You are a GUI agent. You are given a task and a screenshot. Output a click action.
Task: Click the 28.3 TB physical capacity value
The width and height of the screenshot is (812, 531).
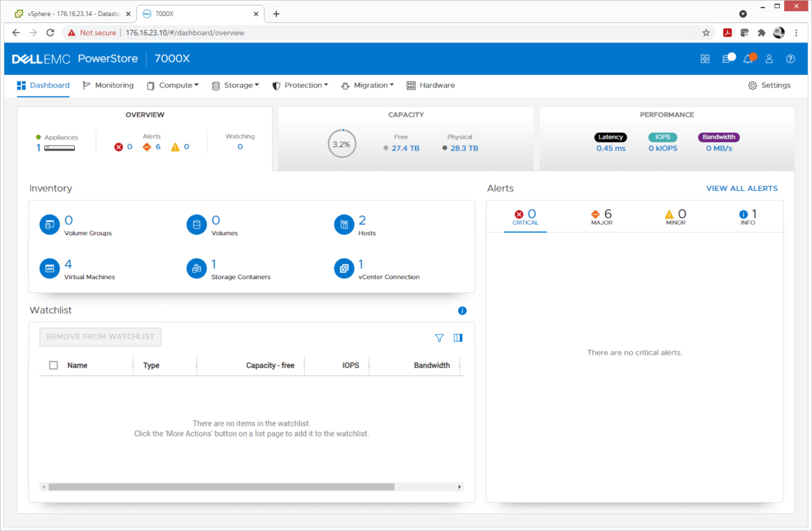point(464,148)
